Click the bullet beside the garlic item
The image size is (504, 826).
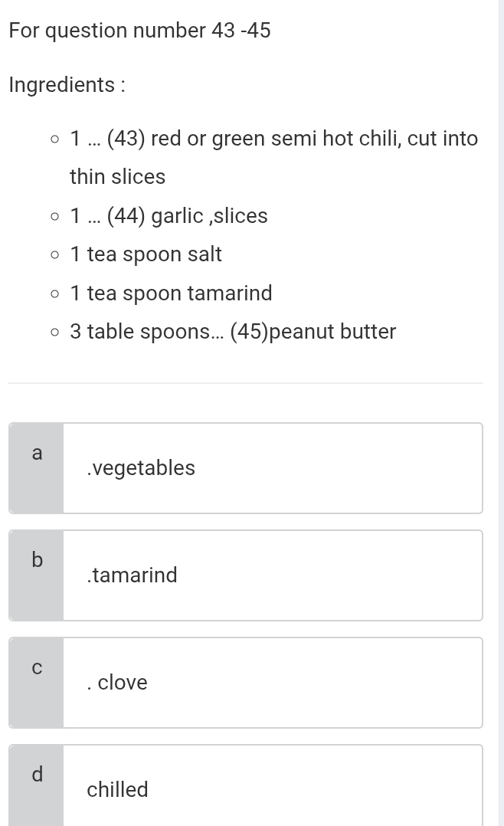click(55, 217)
